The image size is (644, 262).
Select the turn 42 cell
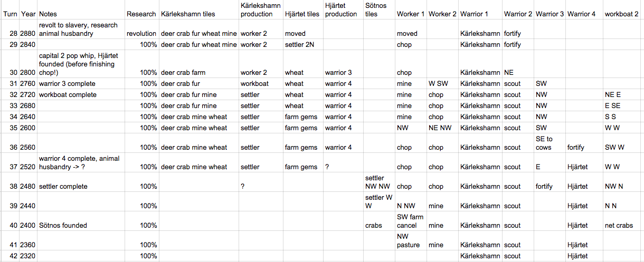point(10,256)
